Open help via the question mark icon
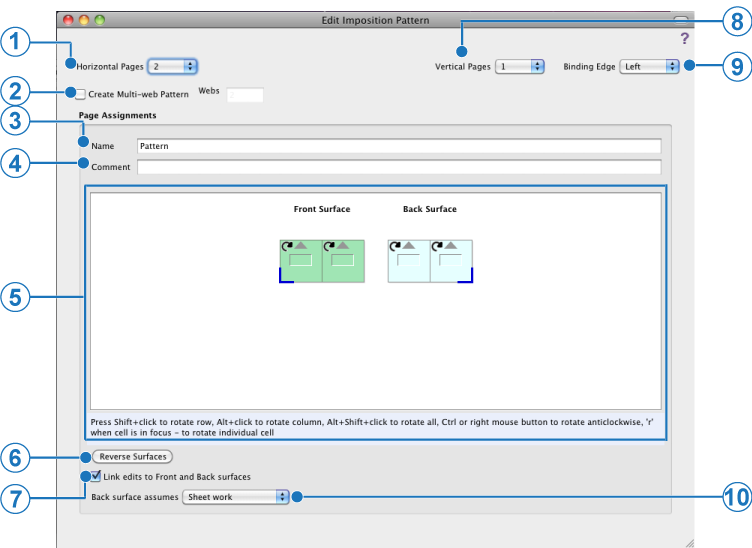This screenshot has height=548, width=752. [684, 39]
